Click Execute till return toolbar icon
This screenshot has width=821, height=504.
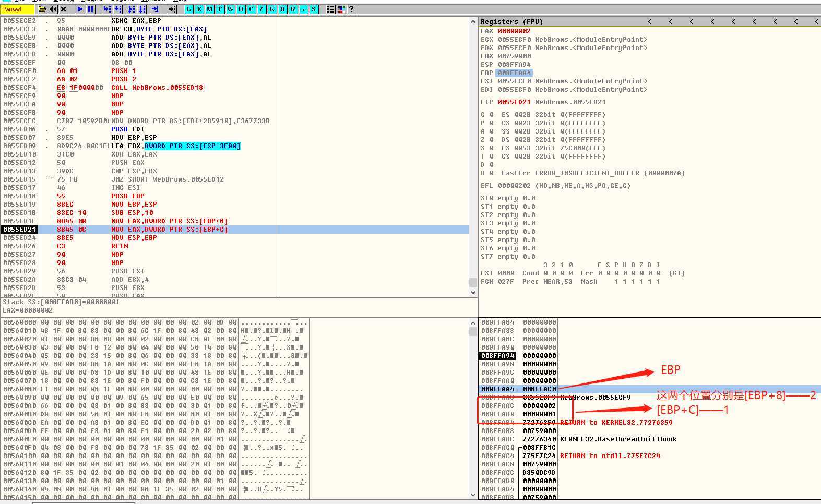point(155,9)
